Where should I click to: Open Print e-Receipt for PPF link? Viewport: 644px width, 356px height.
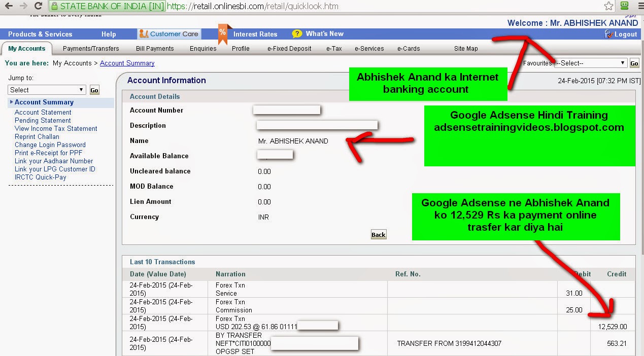(48, 153)
